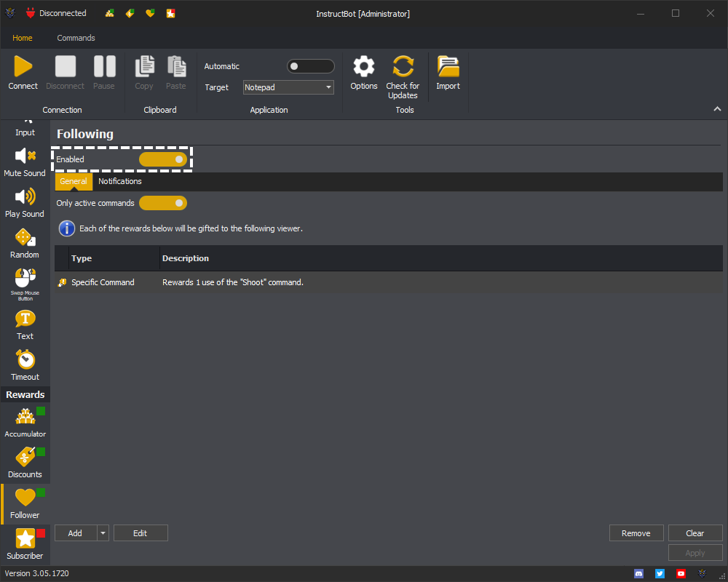
Task: Click the Disconnect stop icon
Action: point(65,66)
